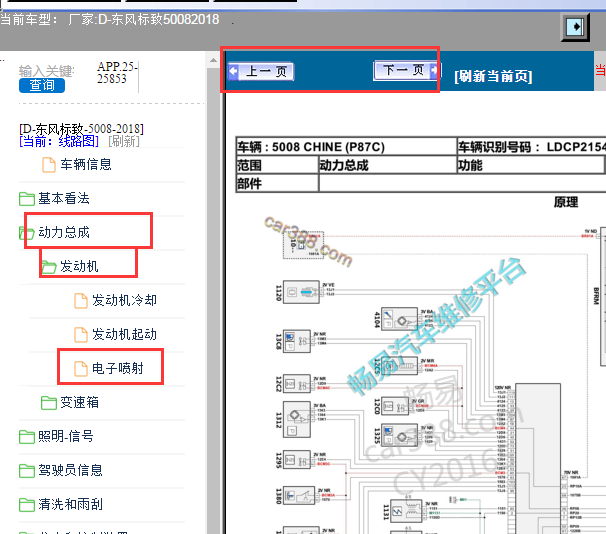Click the sidebar scrollbar up arrow
This screenshot has height=534, width=606.
point(213,60)
